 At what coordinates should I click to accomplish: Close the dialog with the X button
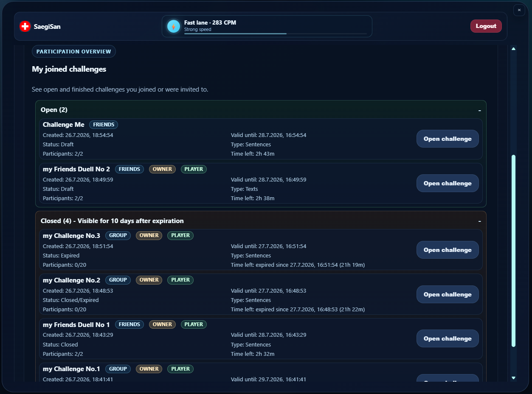point(519,10)
